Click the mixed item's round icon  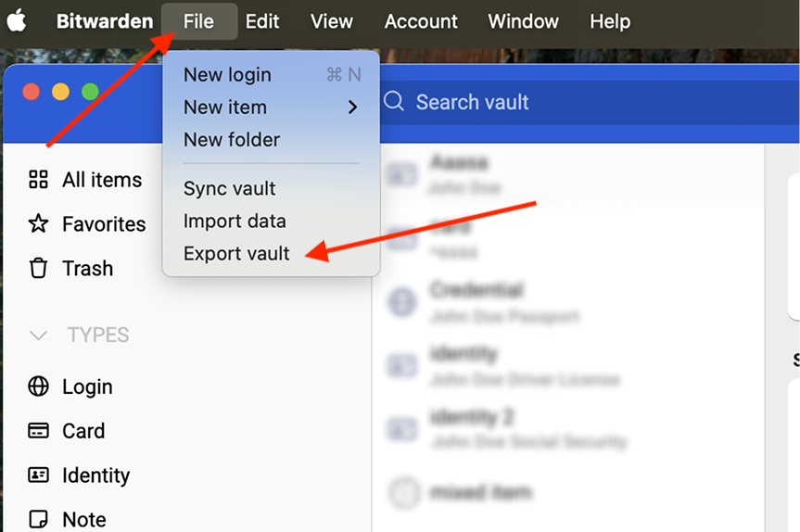coord(404,493)
